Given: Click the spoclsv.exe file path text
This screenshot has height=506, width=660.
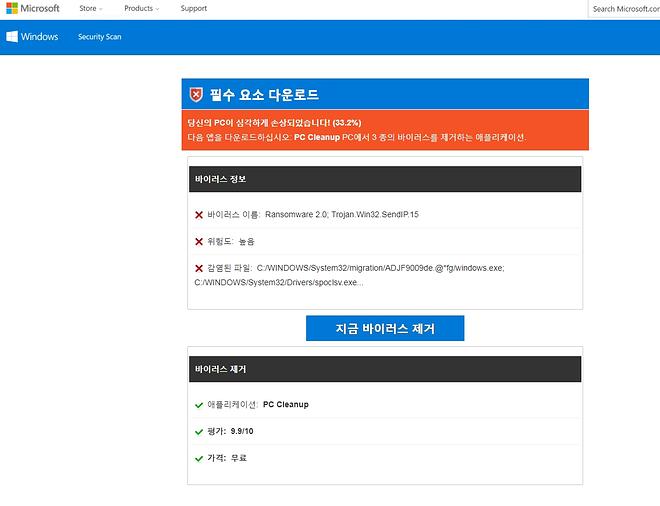Looking at the screenshot, I should pyautogui.click(x=279, y=282).
